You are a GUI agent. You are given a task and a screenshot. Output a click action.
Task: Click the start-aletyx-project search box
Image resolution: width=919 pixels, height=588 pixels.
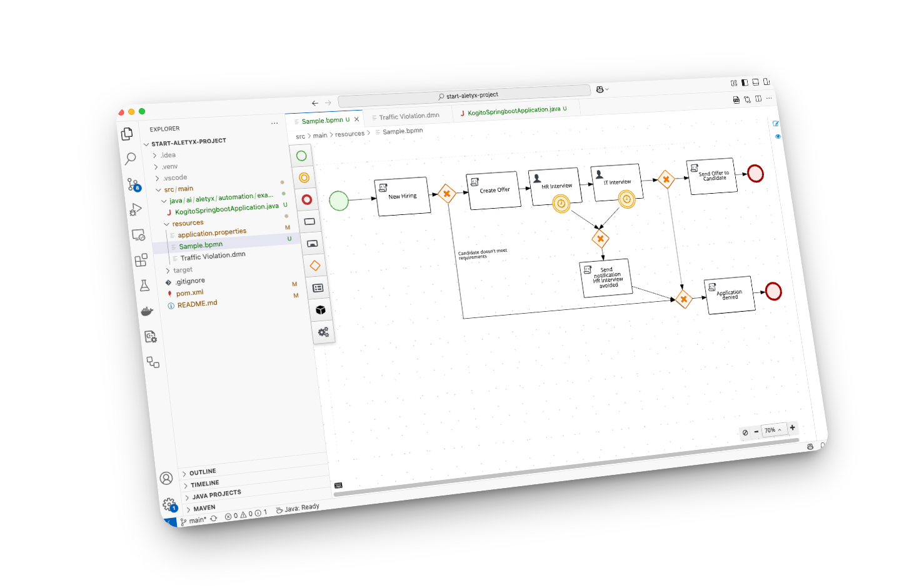pos(464,96)
